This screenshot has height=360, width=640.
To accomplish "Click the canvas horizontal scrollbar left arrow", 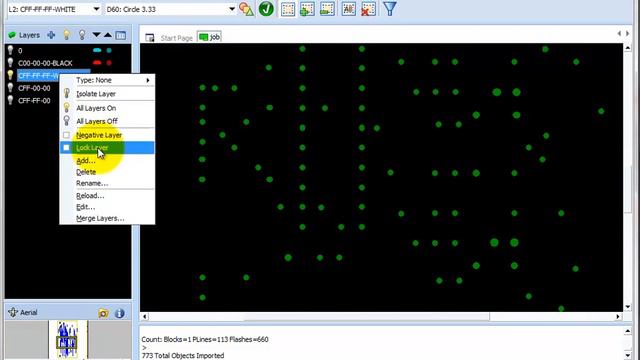I will click(x=144, y=316).
